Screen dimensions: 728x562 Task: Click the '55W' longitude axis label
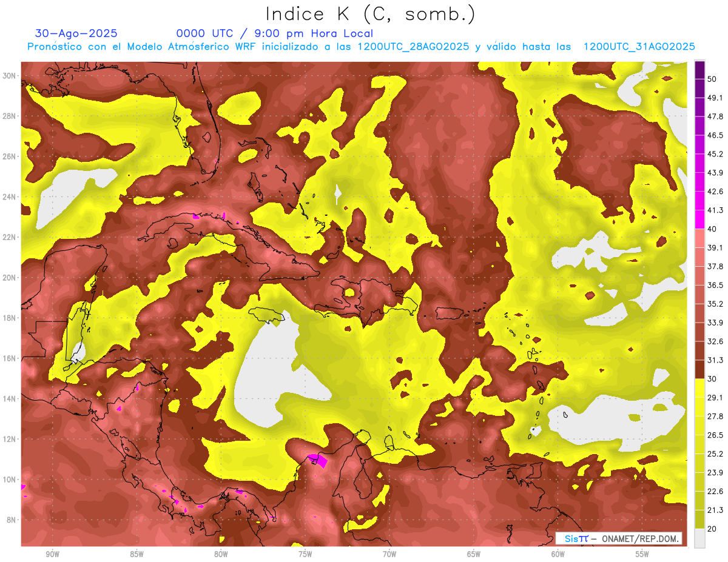[642, 554]
